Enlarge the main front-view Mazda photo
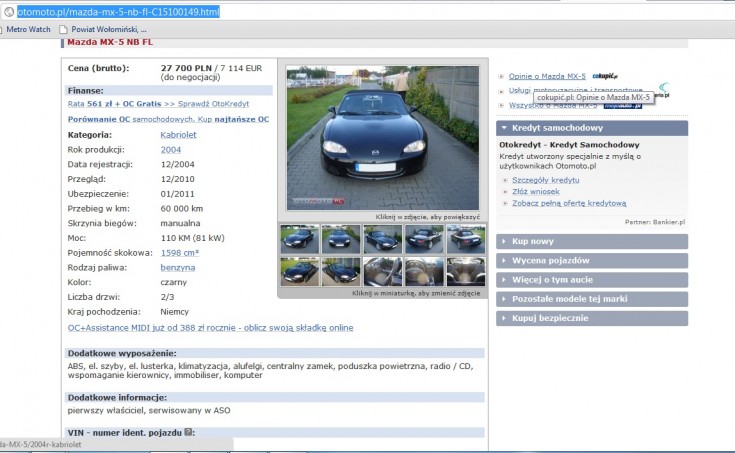The image size is (735, 453). click(x=382, y=138)
